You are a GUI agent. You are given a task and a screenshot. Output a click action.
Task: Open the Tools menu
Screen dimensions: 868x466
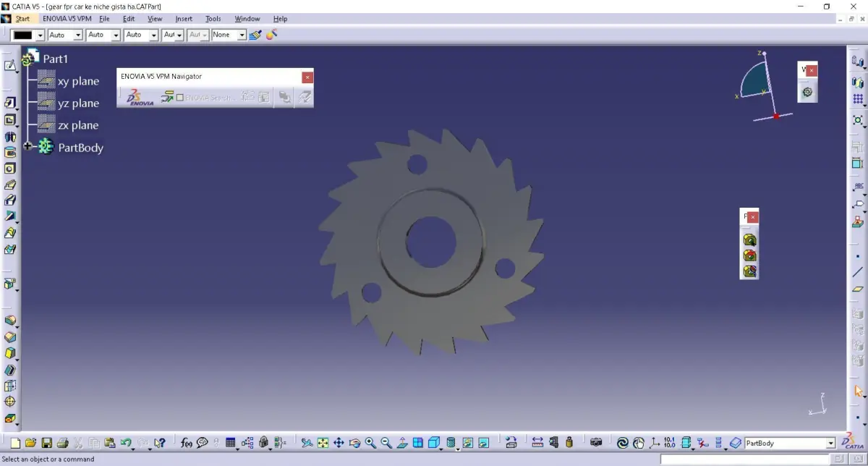(213, 19)
